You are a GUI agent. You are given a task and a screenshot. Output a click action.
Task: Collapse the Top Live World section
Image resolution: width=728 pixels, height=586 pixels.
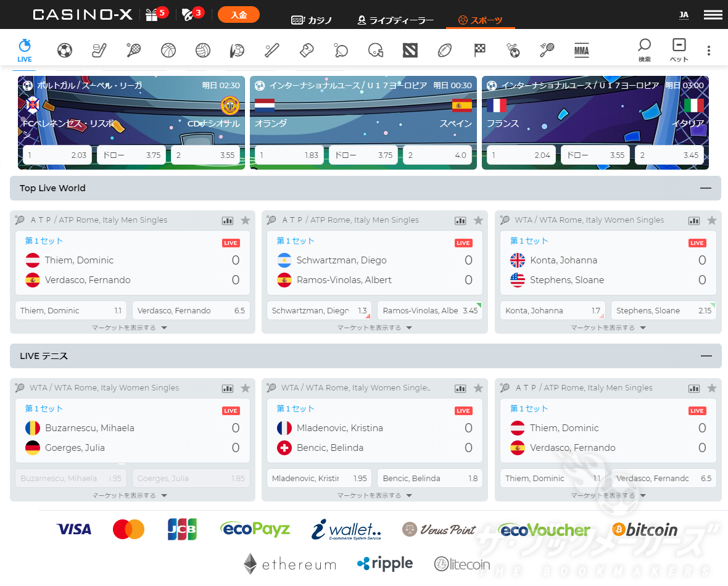pyautogui.click(x=706, y=188)
